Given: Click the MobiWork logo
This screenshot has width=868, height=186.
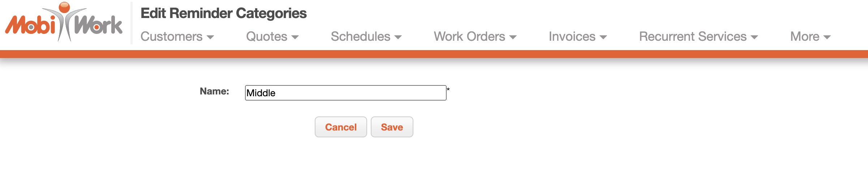Looking at the screenshot, I should click(64, 22).
